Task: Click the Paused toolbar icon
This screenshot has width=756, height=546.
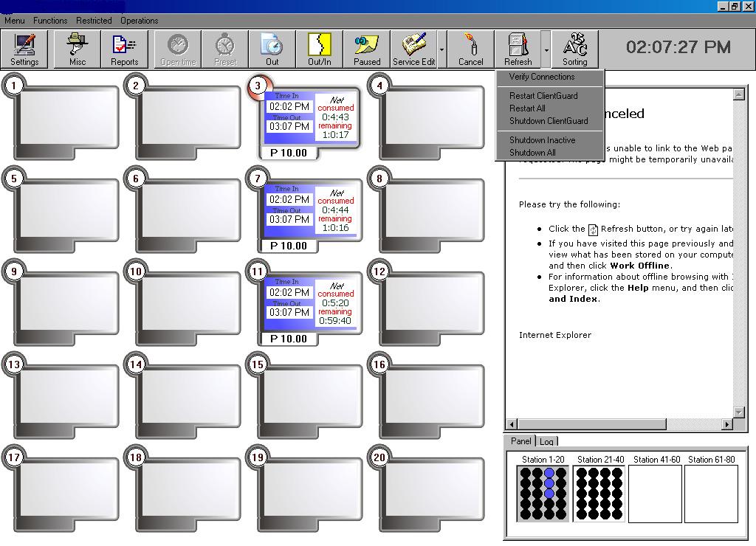Action: point(366,49)
